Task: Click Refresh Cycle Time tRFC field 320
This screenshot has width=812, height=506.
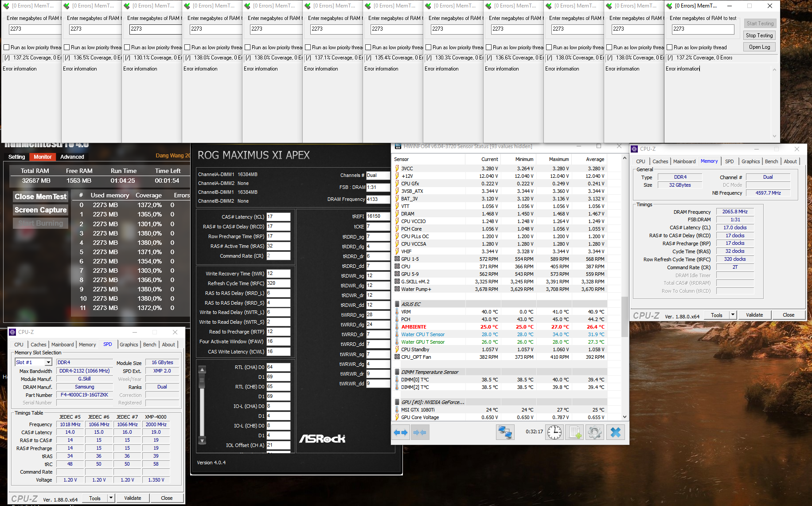Action: point(278,283)
